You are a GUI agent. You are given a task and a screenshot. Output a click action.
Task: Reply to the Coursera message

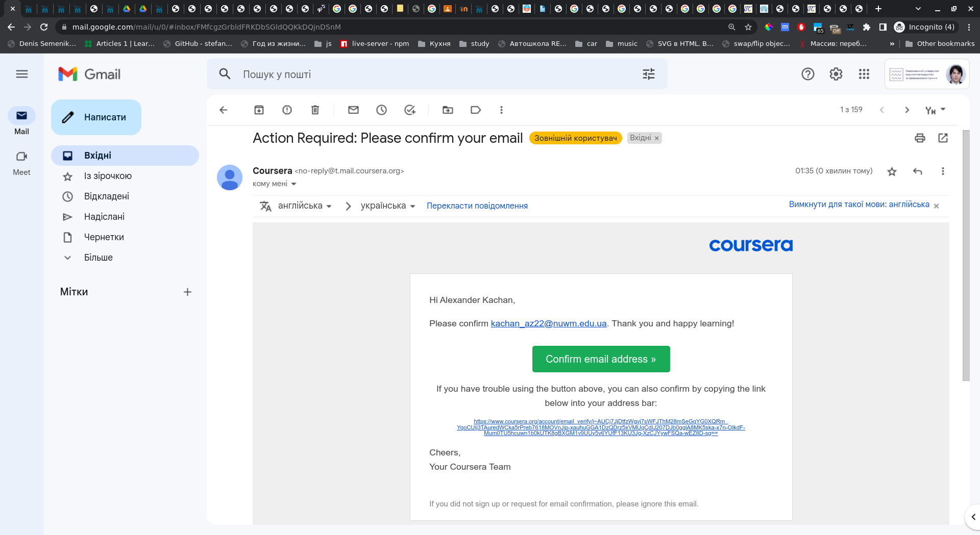917,171
